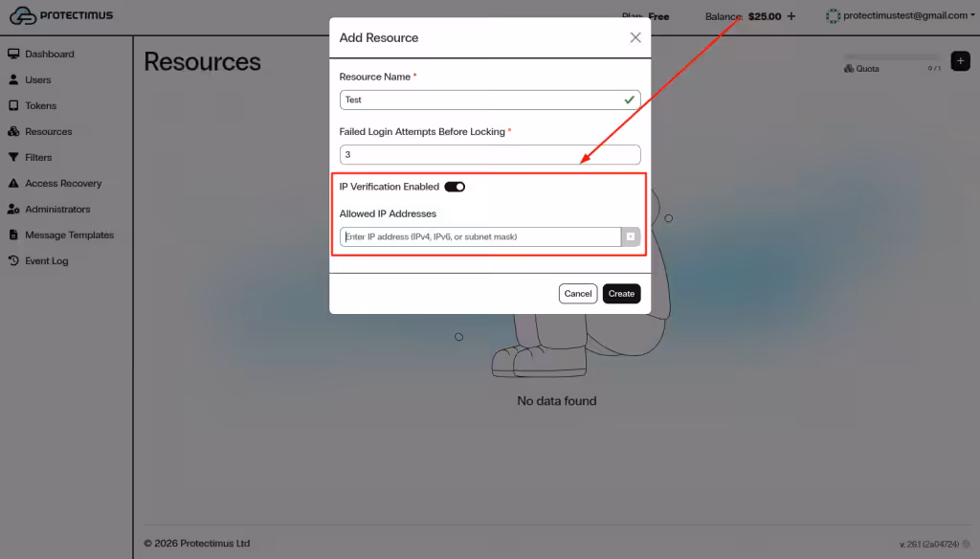Viewport: 980px width, 559px height.
Task: Toggle IP Verification Enabled switch
Action: pos(455,187)
